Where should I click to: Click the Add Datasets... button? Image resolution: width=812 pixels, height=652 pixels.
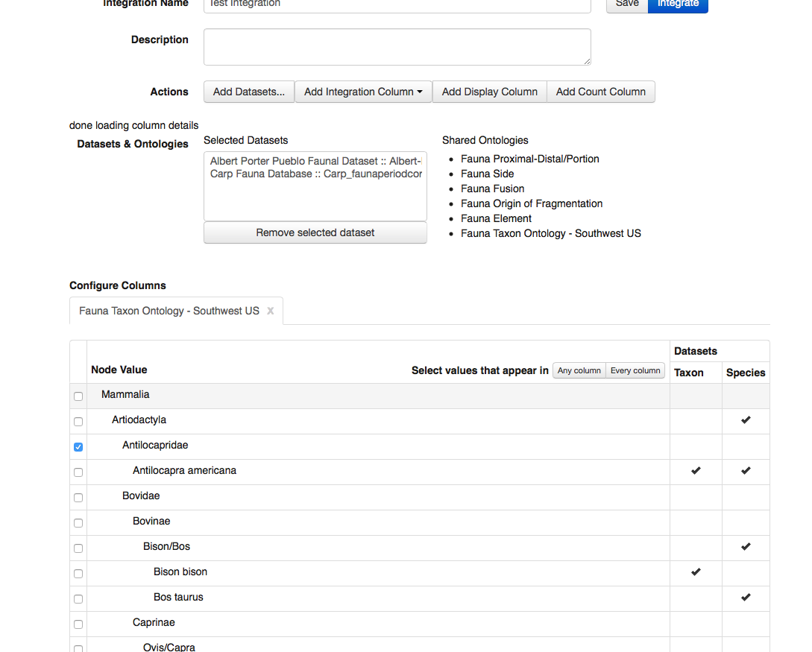(x=249, y=92)
